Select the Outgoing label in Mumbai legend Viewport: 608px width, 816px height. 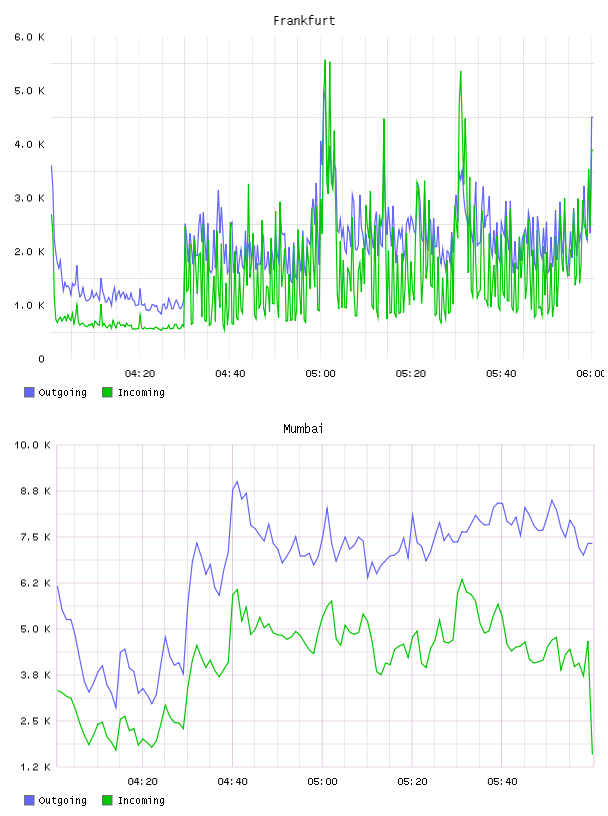[x=62, y=801]
